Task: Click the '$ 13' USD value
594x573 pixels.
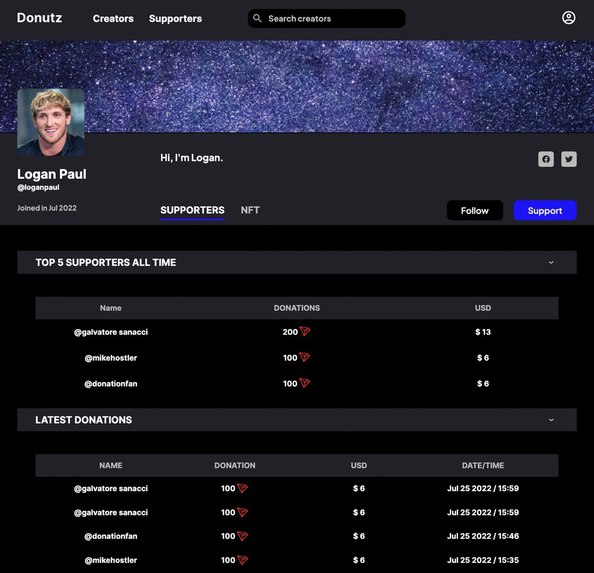Action: (x=483, y=332)
